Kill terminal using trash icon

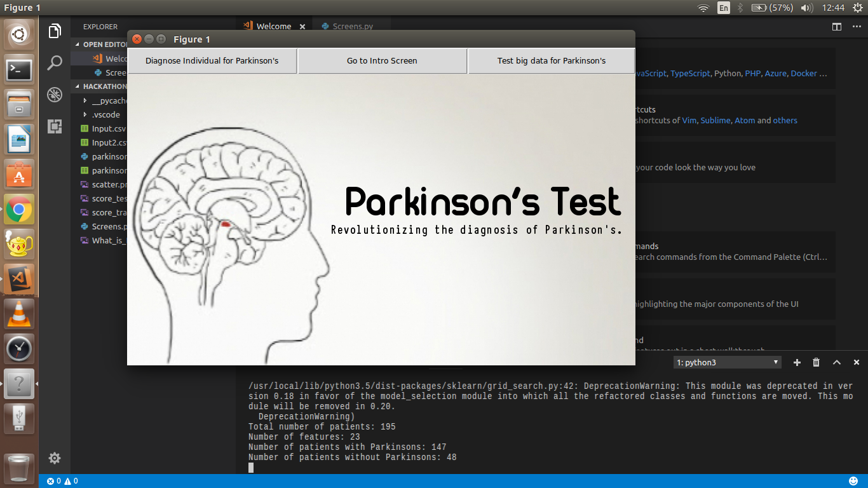(x=817, y=362)
